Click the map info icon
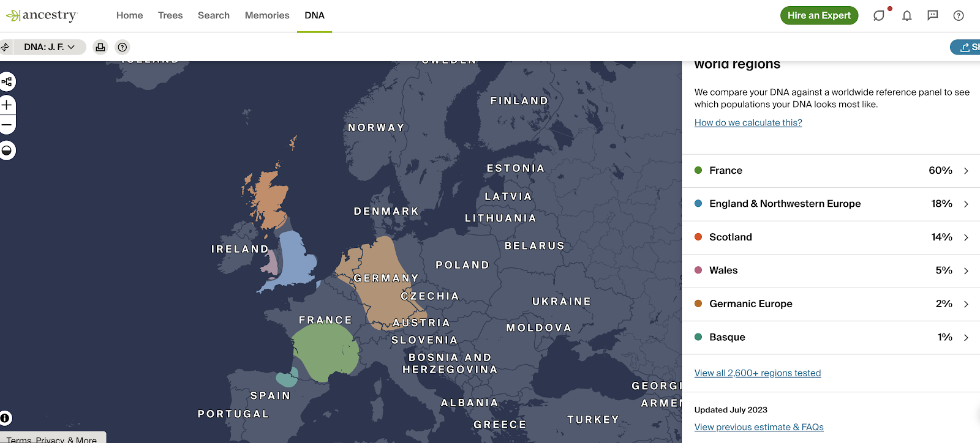 (5, 419)
